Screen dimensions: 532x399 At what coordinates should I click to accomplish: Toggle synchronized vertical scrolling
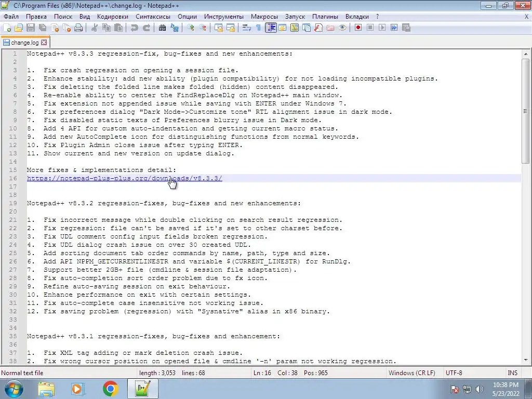[219, 28]
